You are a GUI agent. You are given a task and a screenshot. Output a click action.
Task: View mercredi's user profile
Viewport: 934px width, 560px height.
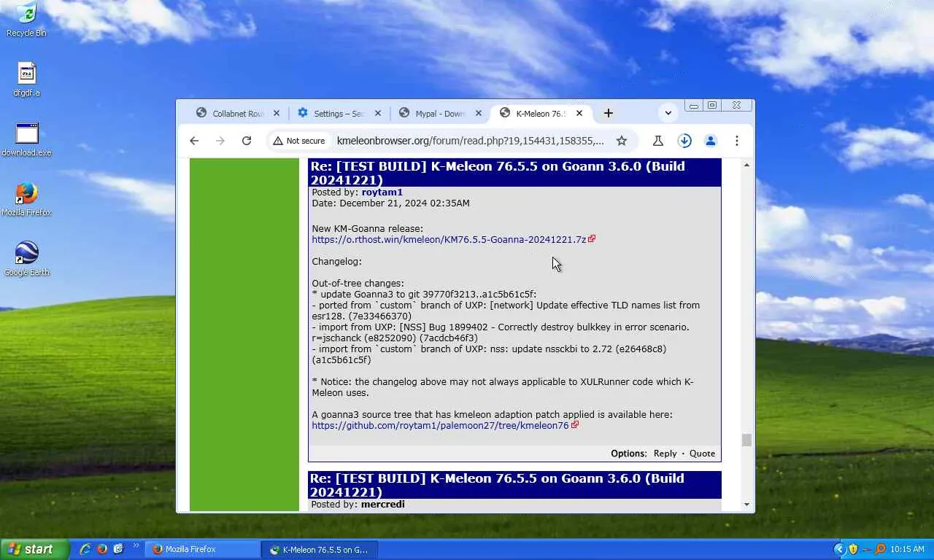[382, 505]
